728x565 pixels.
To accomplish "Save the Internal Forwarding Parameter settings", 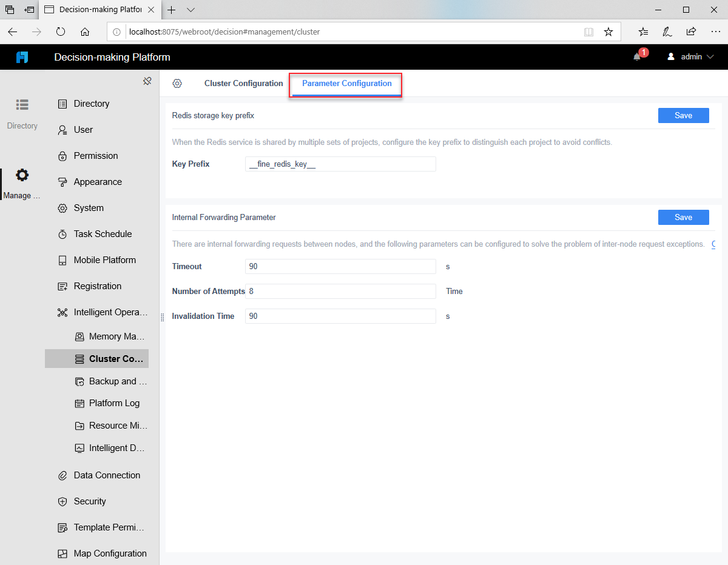I will [683, 217].
